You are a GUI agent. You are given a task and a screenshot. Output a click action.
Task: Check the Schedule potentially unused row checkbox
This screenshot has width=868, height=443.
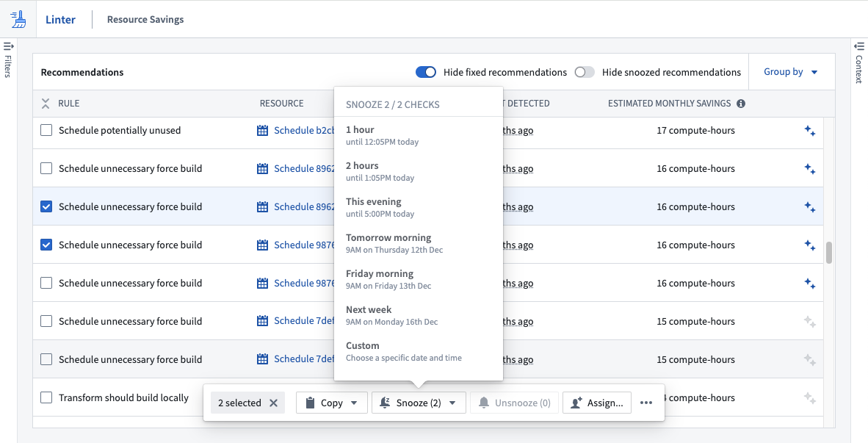(x=46, y=130)
